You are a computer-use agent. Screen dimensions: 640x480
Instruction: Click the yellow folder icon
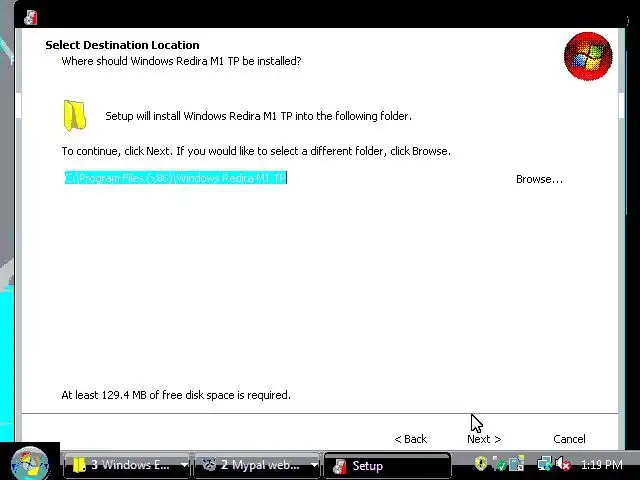75,116
